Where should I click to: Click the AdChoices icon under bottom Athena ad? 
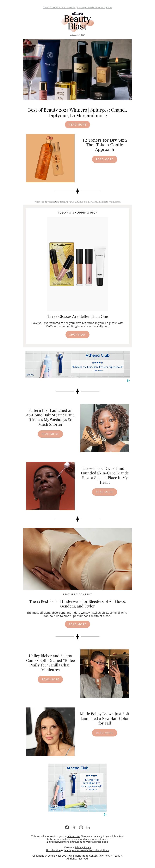click(105, 814)
